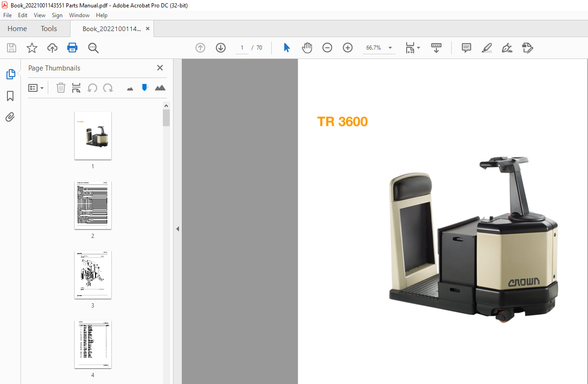Click the TR 3600 title text
Viewport: 588px width, 384px height.
point(342,122)
